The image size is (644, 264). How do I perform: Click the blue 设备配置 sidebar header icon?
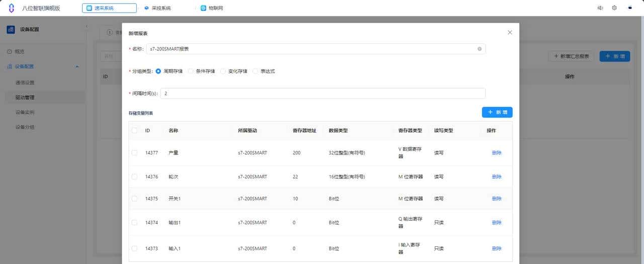tap(11, 29)
